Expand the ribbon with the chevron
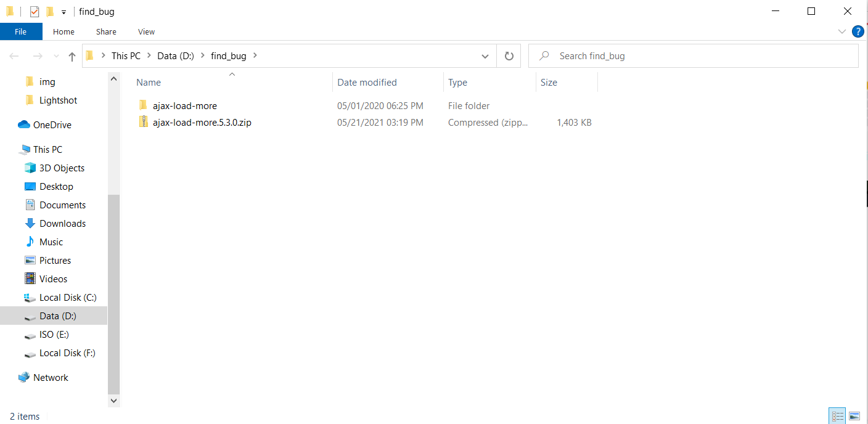 pos(842,31)
